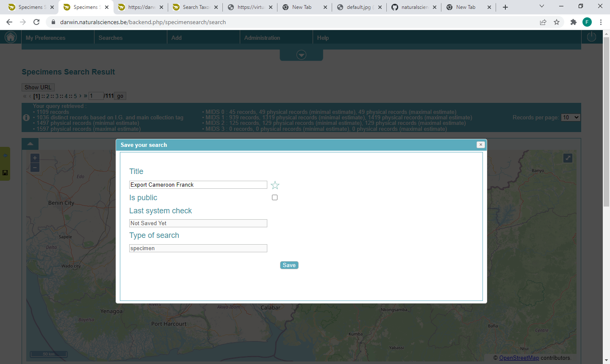610x364 pixels.
Task: Open the Searches menu
Action: pyautogui.click(x=111, y=38)
